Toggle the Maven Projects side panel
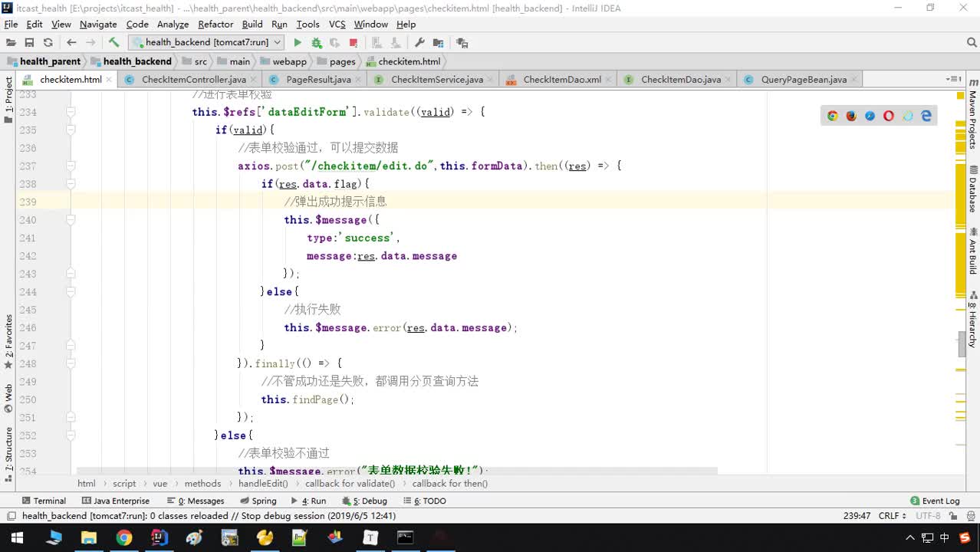 pos(972,114)
